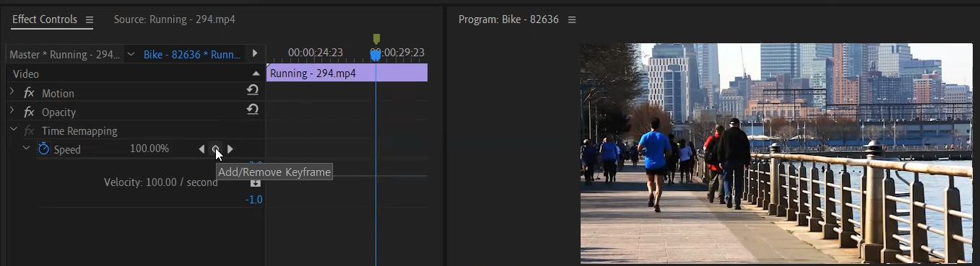This screenshot has width=980, height=266.
Task: Collapse the Time Remapping effect
Action: pyautogui.click(x=12, y=130)
